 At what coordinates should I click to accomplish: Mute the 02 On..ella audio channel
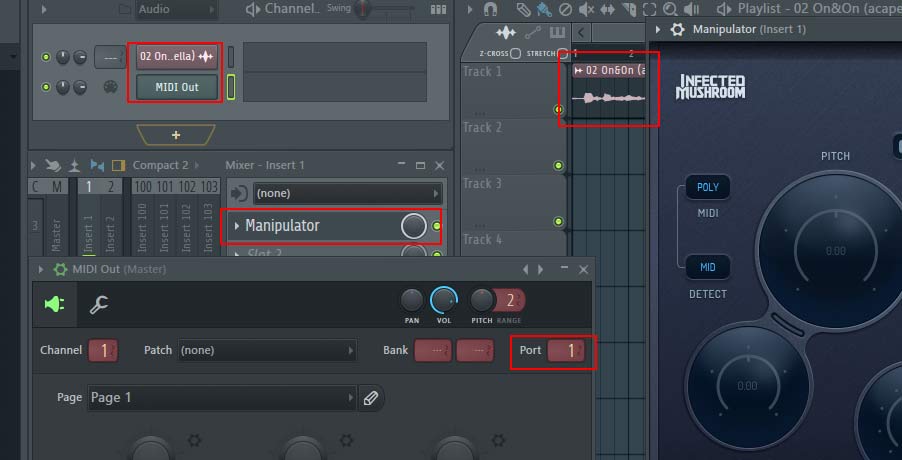[45, 57]
